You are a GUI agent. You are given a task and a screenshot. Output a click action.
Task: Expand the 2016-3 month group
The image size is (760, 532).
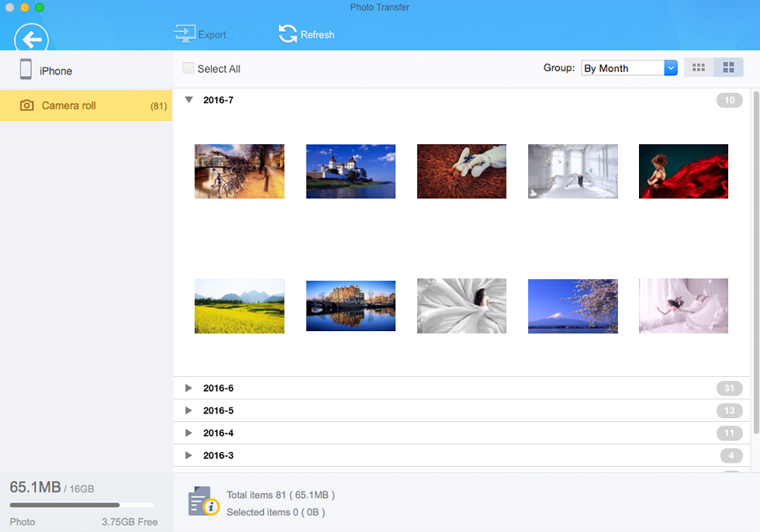[x=188, y=455]
